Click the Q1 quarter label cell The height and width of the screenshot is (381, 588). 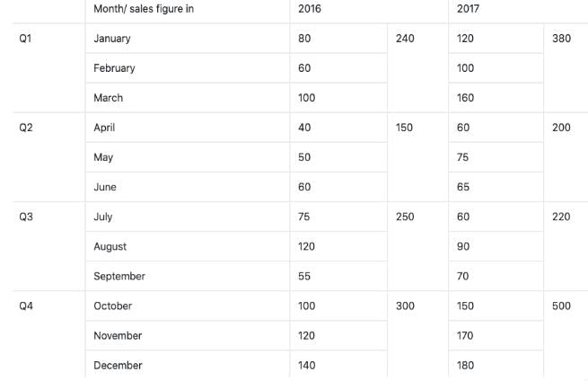(x=26, y=39)
